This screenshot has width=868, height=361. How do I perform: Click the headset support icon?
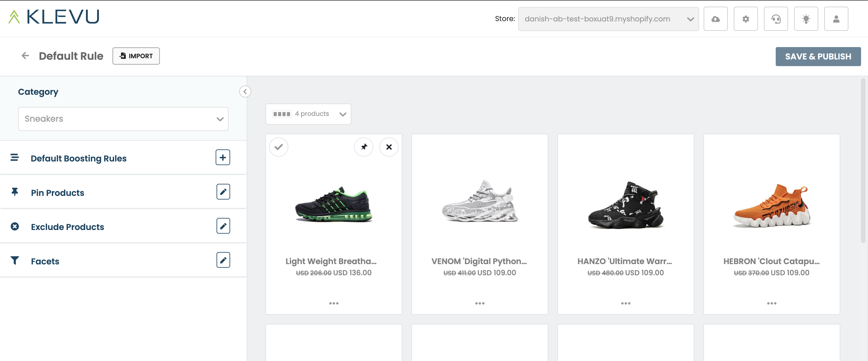point(776,19)
